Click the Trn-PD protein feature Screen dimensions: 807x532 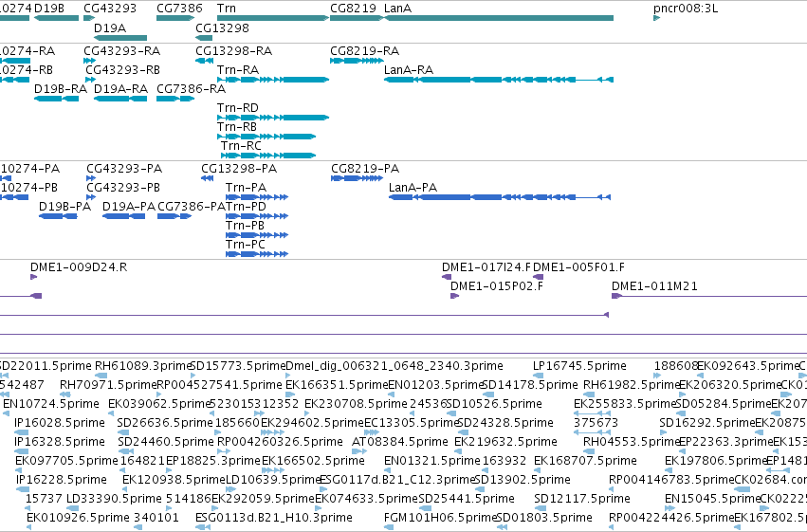point(257,216)
